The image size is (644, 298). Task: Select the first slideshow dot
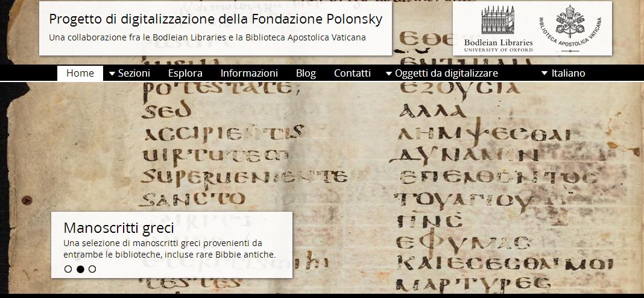click(68, 269)
